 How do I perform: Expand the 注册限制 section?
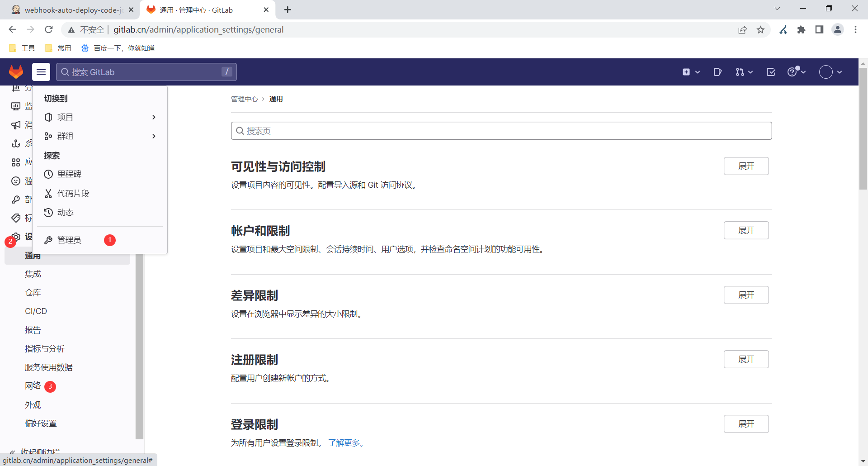pos(746,359)
